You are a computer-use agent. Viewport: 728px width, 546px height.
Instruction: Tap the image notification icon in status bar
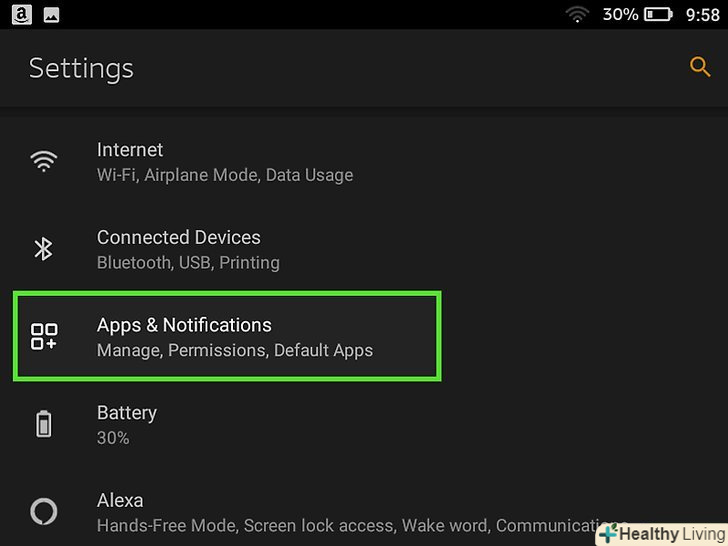click(x=51, y=14)
